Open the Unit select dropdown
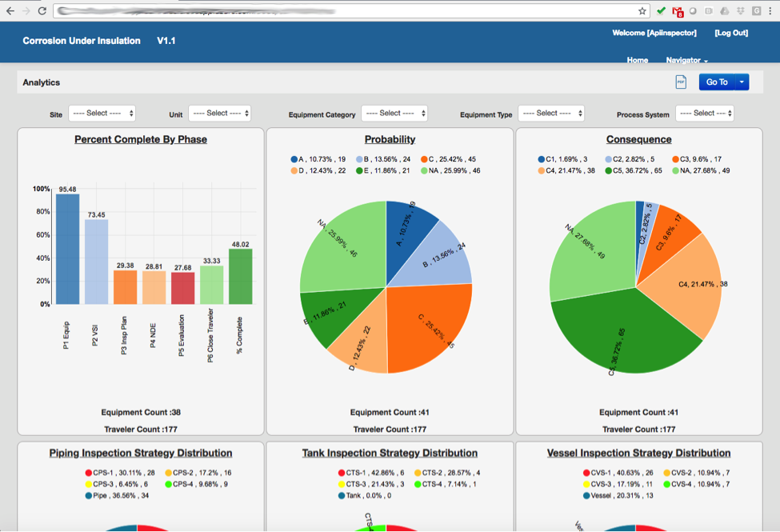780x532 pixels. click(219, 114)
